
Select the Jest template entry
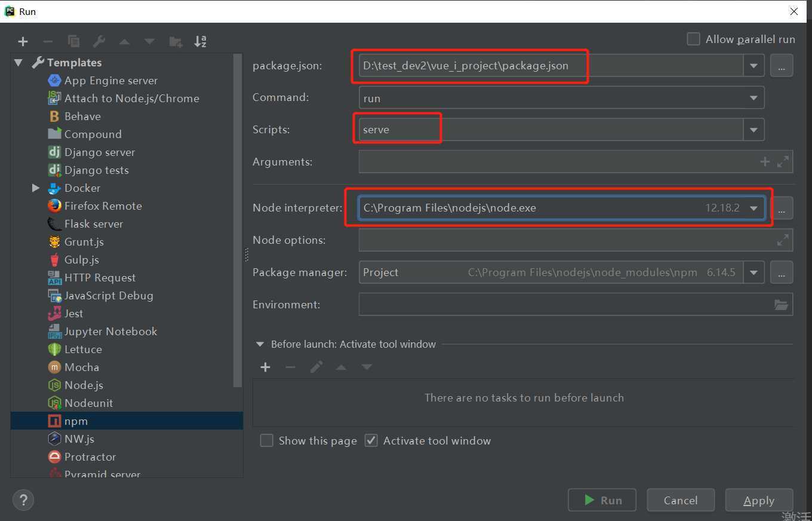(73, 314)
